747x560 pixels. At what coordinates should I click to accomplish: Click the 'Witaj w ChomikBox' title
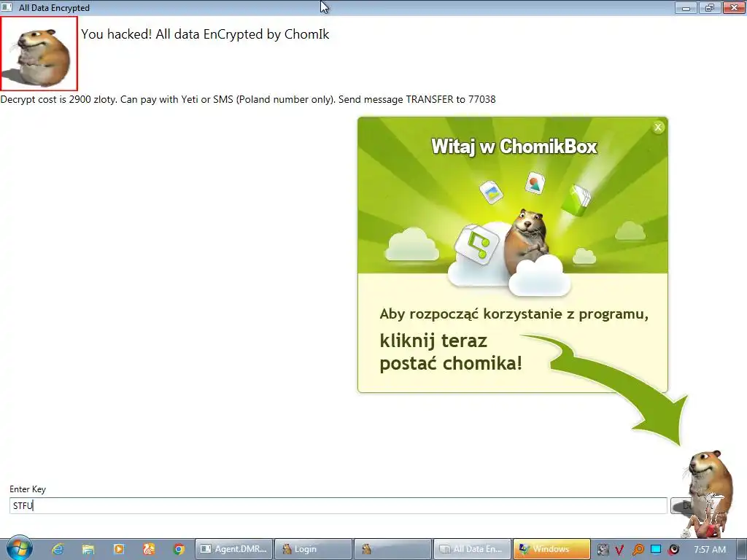(514, 146)
